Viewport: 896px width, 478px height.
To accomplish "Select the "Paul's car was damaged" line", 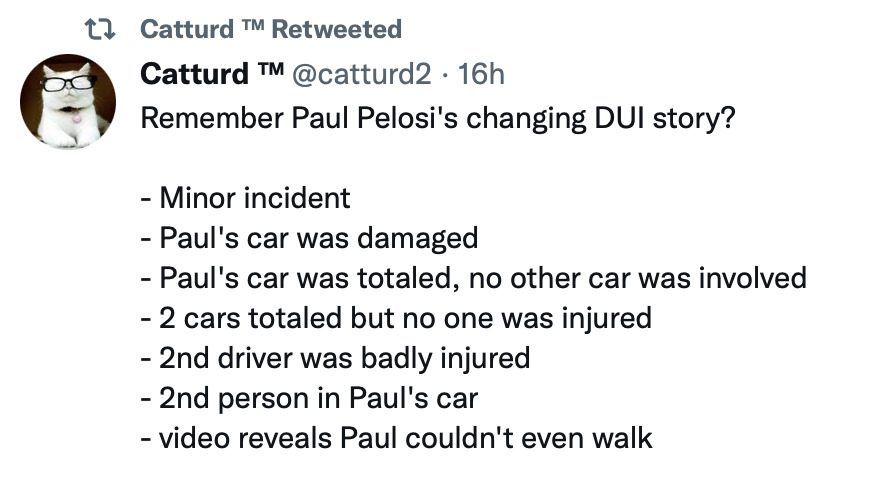I will [309, 237].
